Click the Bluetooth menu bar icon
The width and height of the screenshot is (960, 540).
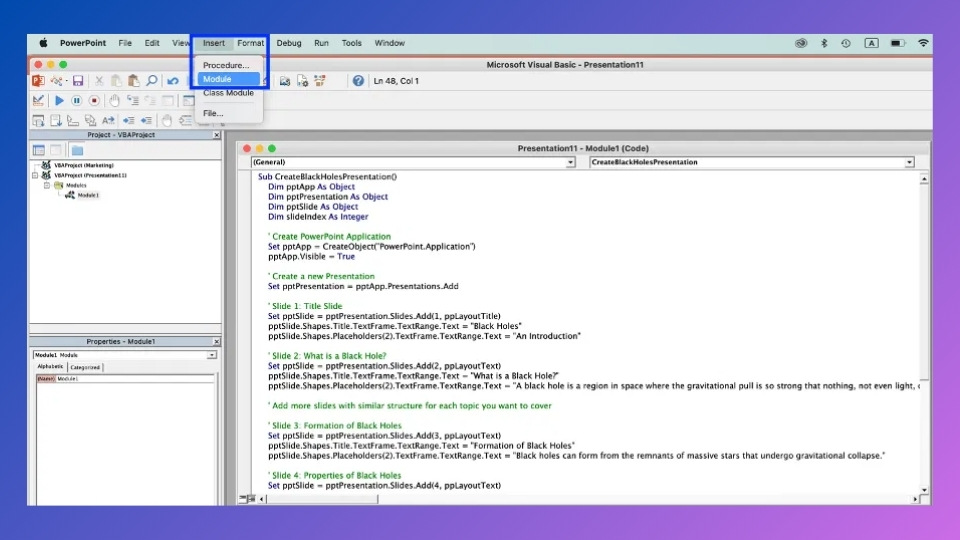pos(823,43)
